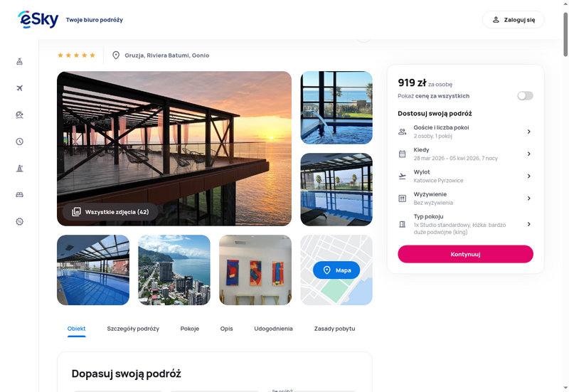569x392 pixels.
Task: Click the eSky logo
Action: [38, 20]
